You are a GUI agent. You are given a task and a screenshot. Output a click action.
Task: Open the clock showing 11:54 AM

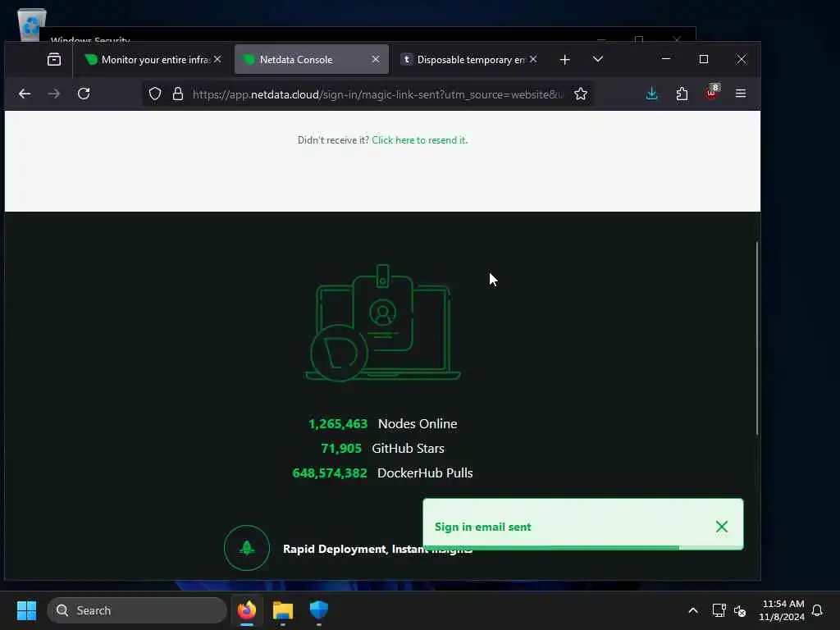pos(782,610)
